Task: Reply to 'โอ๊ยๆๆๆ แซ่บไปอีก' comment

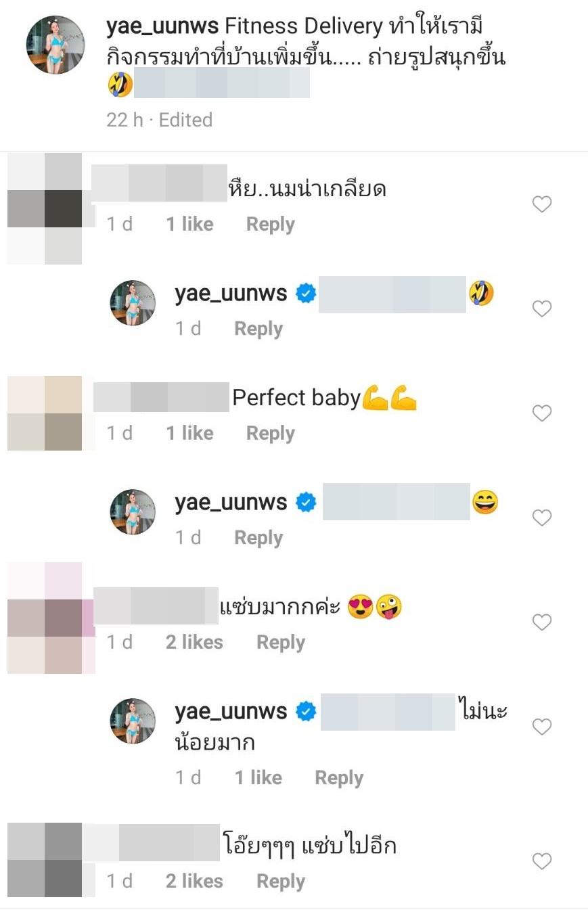Action: coord(281,881)
